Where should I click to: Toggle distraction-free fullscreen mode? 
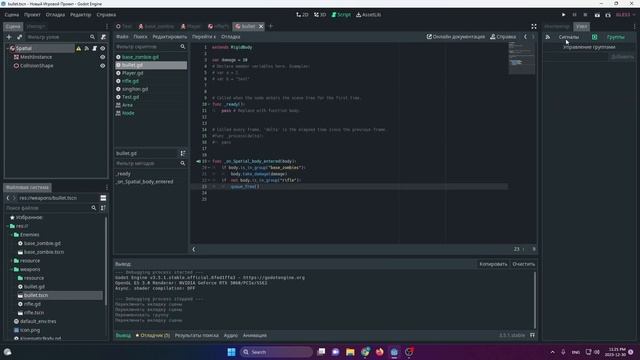coord(534,27)
